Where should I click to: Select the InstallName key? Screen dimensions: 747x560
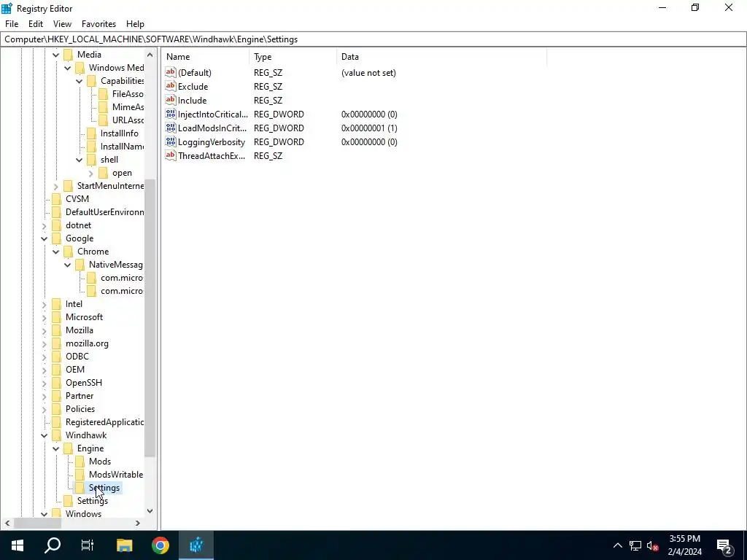point(122,146)
